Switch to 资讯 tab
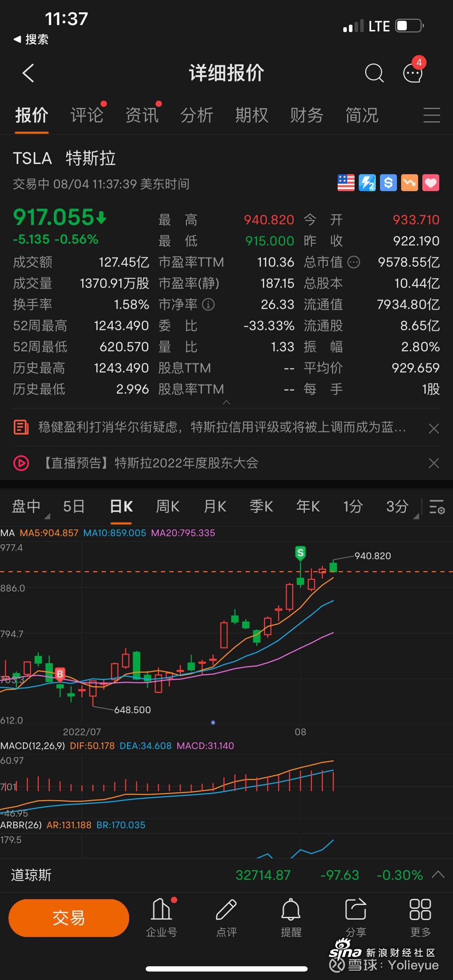453x980 pixels. pyautogui.click(x=142, y=115)
